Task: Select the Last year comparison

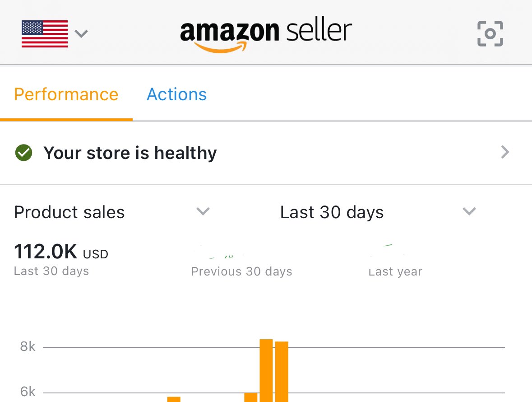Action: [x=395, y=271]
